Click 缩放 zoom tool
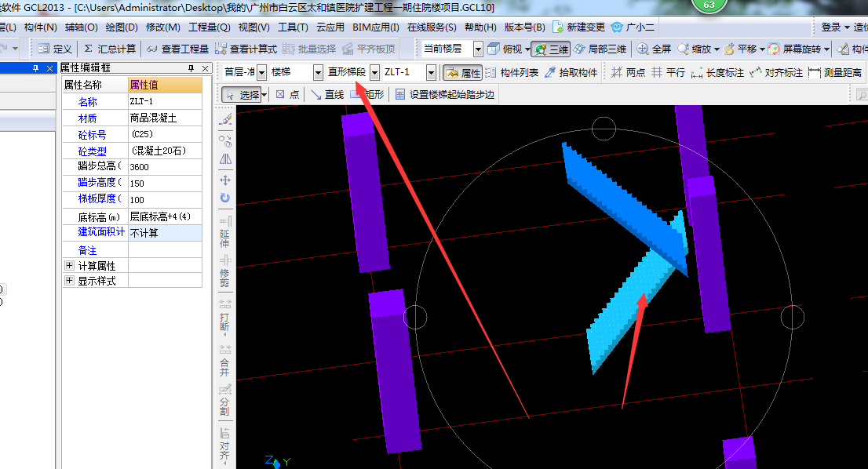The height and width of the screenshot is (469, 868). (695, 49)
